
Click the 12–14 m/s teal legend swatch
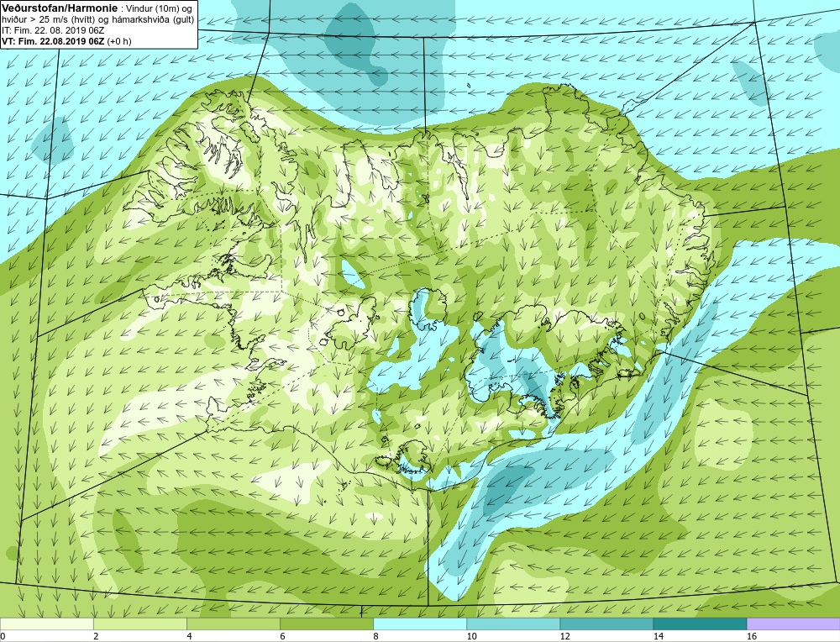point(606,624)
